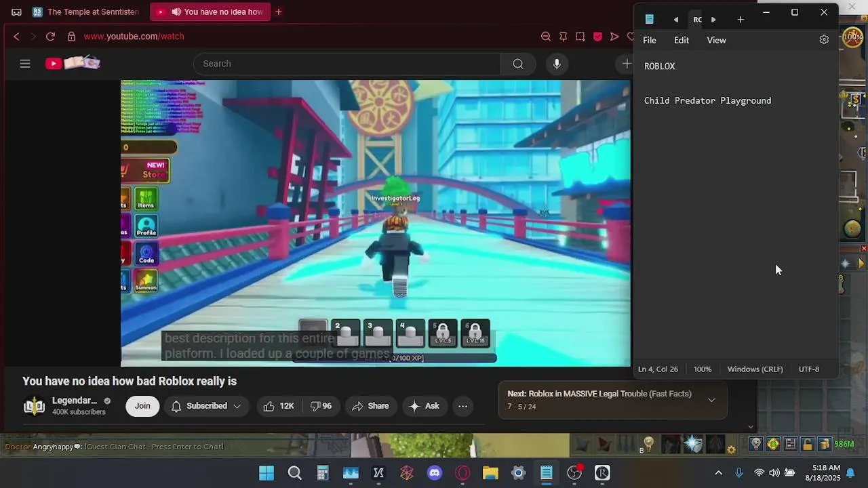This screenshot has height=488, width=868.
Task: Click the site lock icon in address bar
Action: pyautogui.click(x=71, y=37)
